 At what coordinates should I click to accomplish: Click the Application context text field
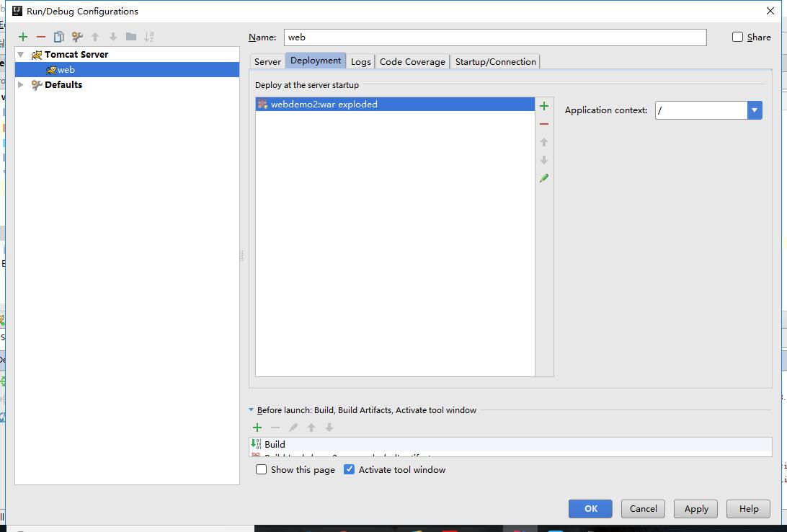pos(701,110)
